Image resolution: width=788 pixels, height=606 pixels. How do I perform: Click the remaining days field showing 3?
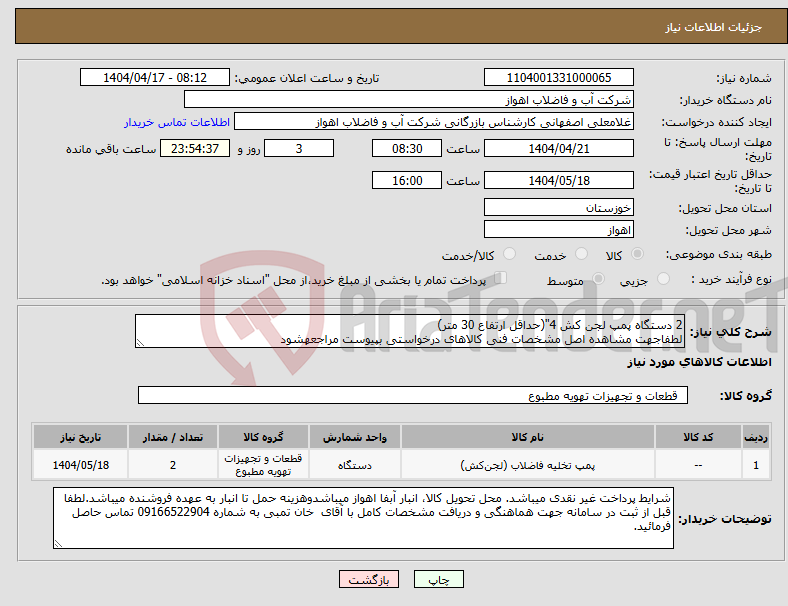[x=299, y=148]
